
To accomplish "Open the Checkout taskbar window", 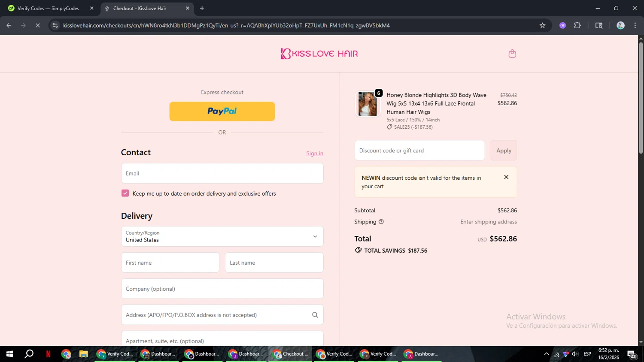I will point(291,354).
